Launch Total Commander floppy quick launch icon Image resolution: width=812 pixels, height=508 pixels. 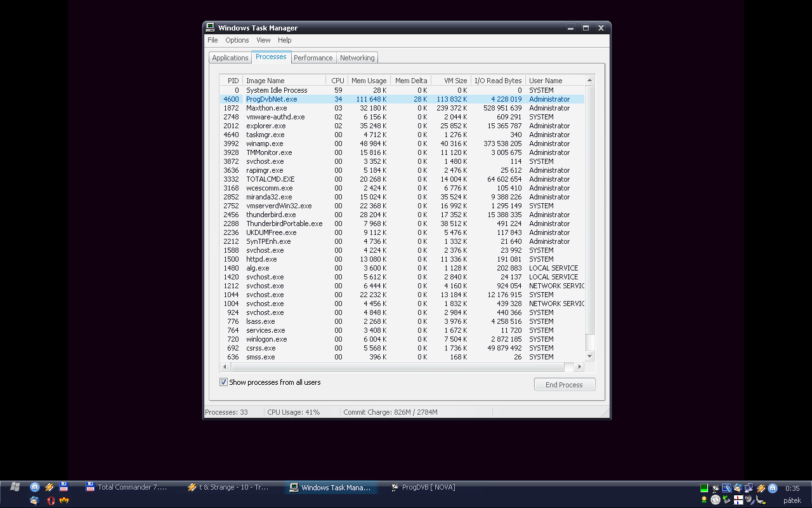[63, 487]
